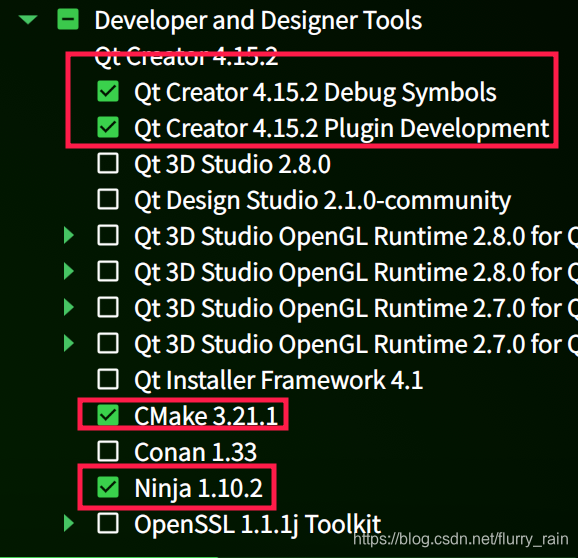
Task: Select "Qt Installer Framework 4.1" row text
Action: coord(278,380)
